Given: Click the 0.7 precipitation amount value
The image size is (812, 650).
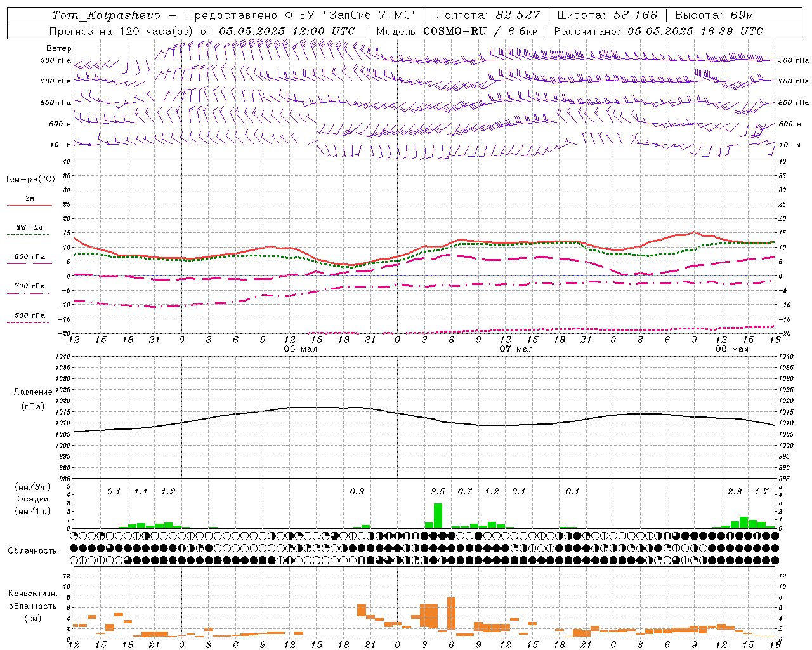Looking at the screenshot, I should tap(465, 491).
